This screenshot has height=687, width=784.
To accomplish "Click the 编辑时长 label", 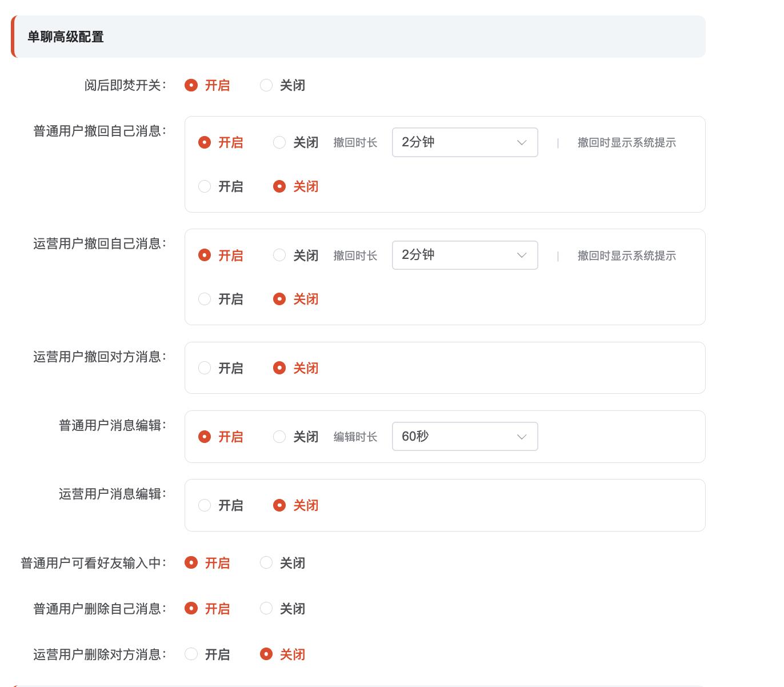I will point(355,437).
